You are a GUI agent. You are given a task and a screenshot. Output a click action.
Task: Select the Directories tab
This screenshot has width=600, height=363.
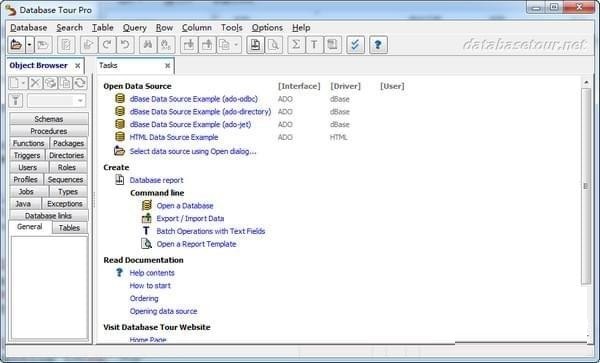67,155
